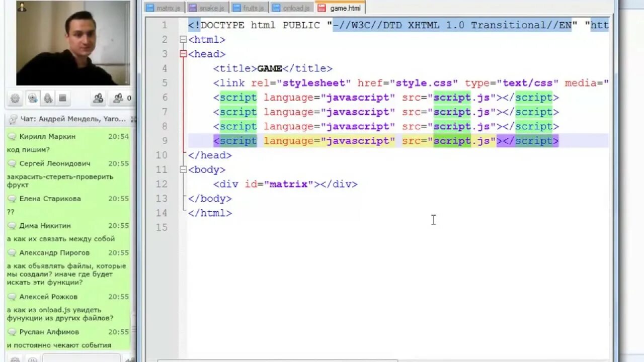Click the "style.css" href value
The width and height of the screenshot is (644, 362).
tap(427, 83)
